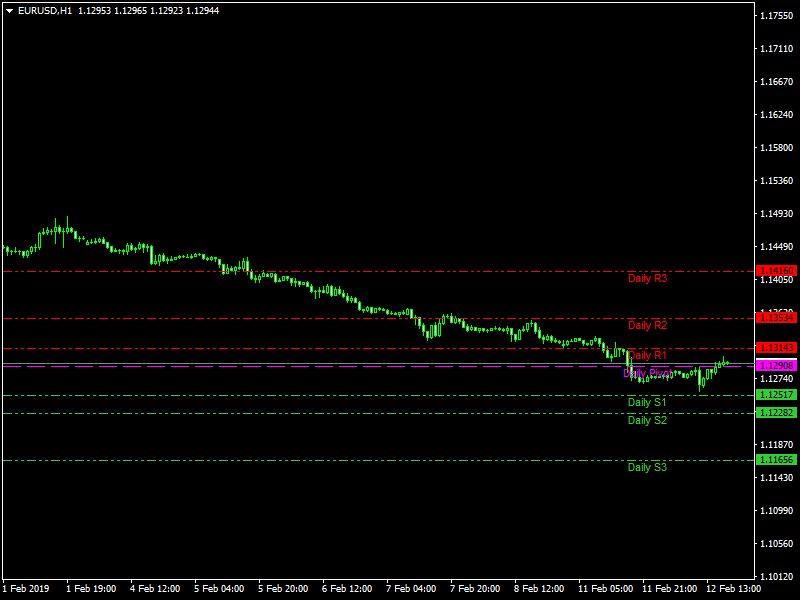
Task: Select the Daily S2 label
Action: [x=647, y=420]
